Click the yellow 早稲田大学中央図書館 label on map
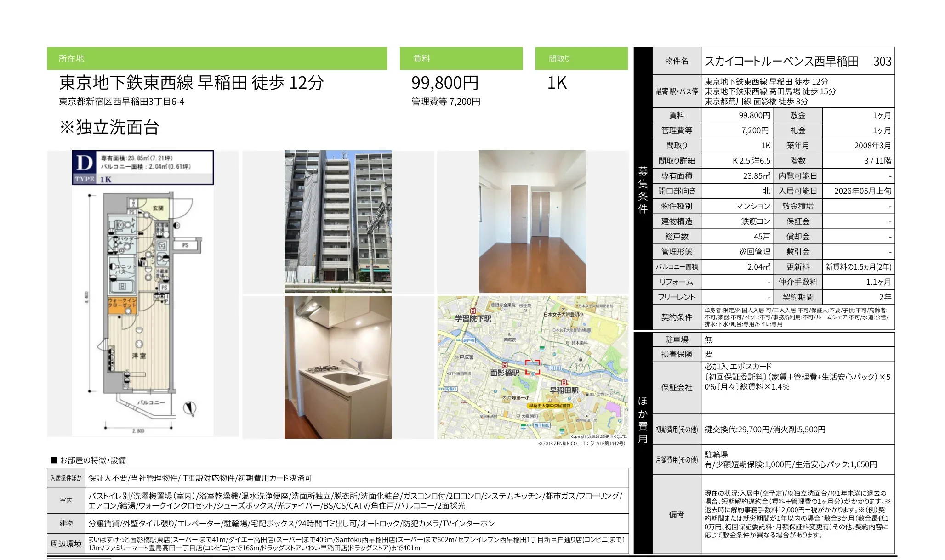The image size is (945, 560). (549, 406)
